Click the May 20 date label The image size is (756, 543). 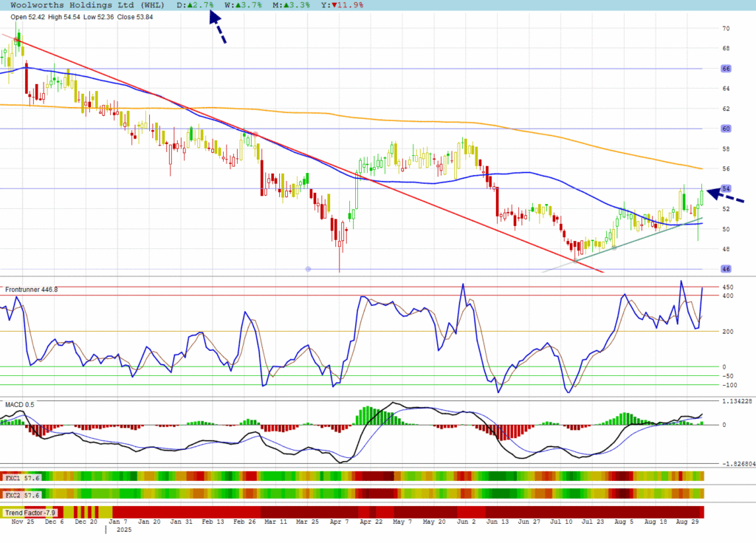(x=434, y=522)
